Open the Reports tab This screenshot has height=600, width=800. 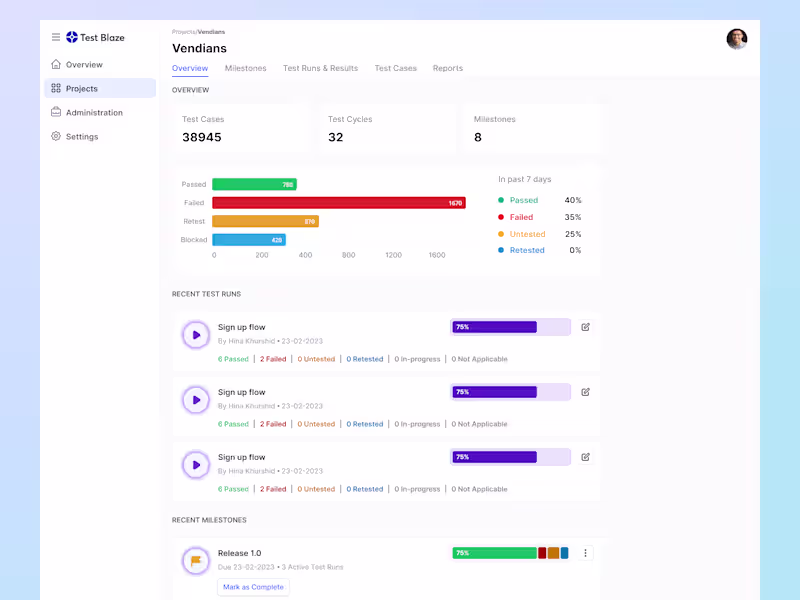[x=447, y=68]
